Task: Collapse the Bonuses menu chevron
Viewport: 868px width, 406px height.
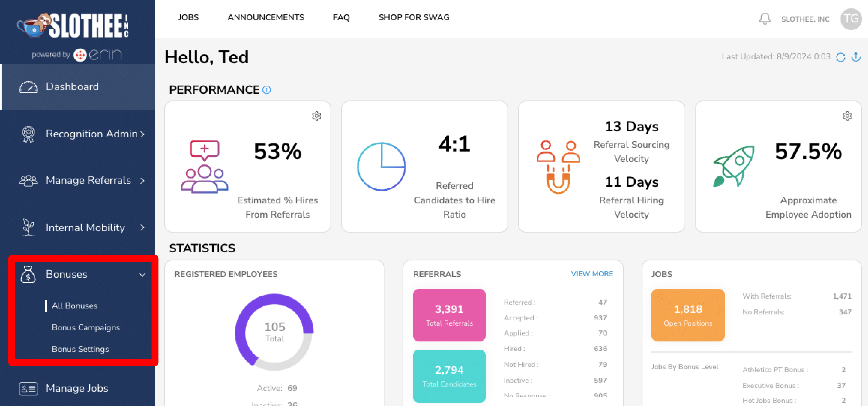Action: [x=142, y=274]
